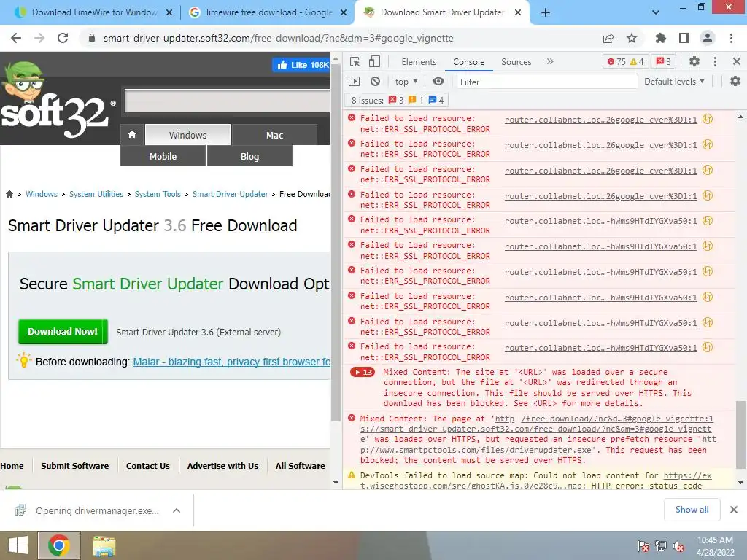Open the Windows Start menu
This screenshot has width=747, height=560.
(x=18, y=545)
